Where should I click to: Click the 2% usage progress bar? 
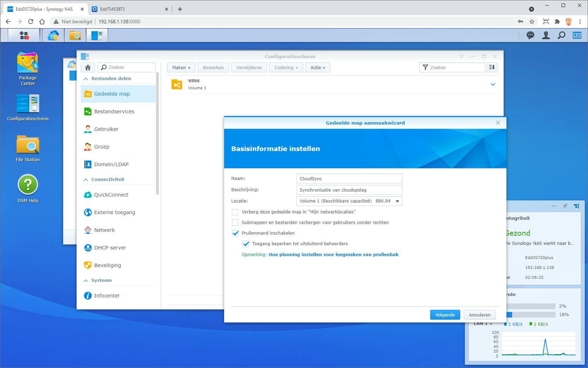click(531, 306)
